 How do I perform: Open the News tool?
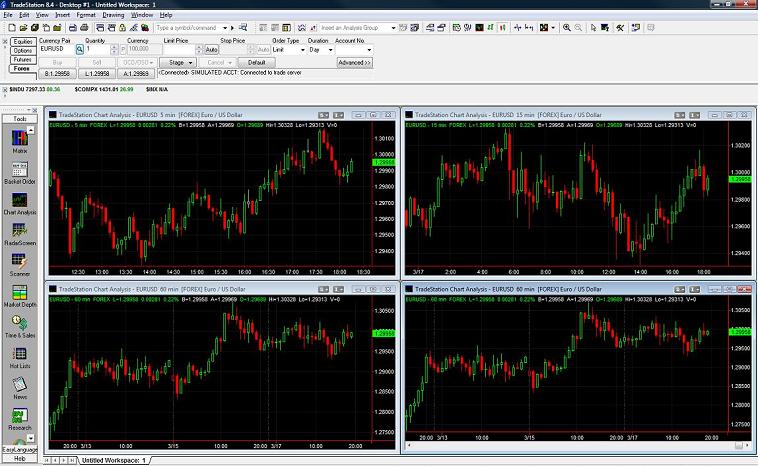pyautogui.click(x=20, y=388)
